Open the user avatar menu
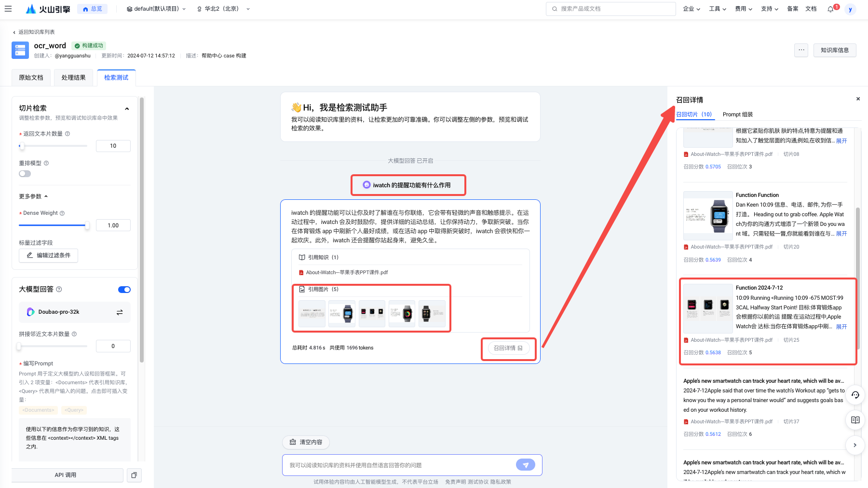868x488 pixels. [850, 9]
